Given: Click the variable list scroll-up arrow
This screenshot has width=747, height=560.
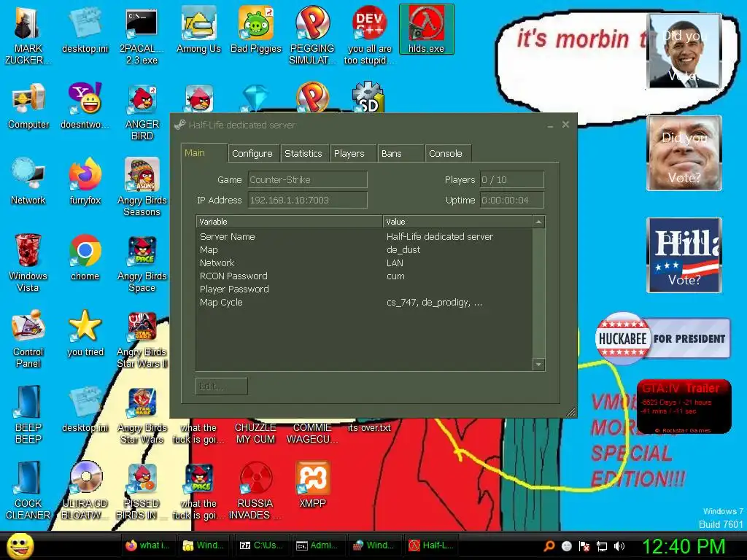Looking at the screenshot, I should point(538,222).
